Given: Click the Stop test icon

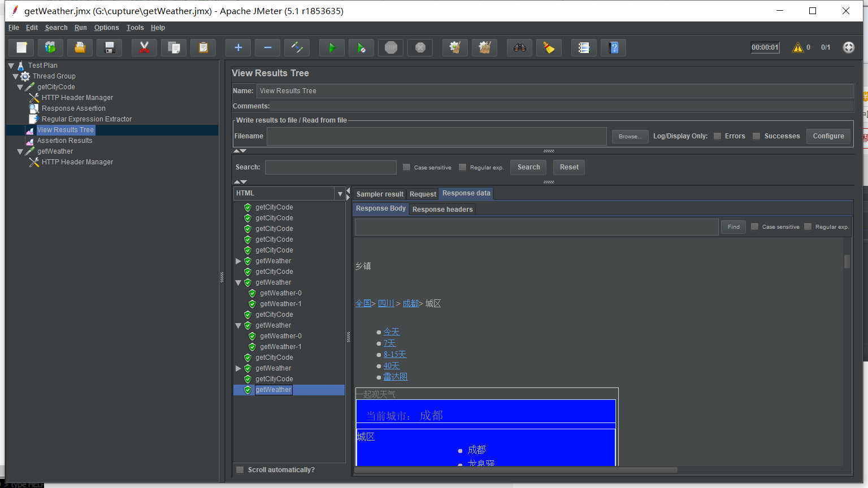Looking at the screenshot, I should 391,47.
